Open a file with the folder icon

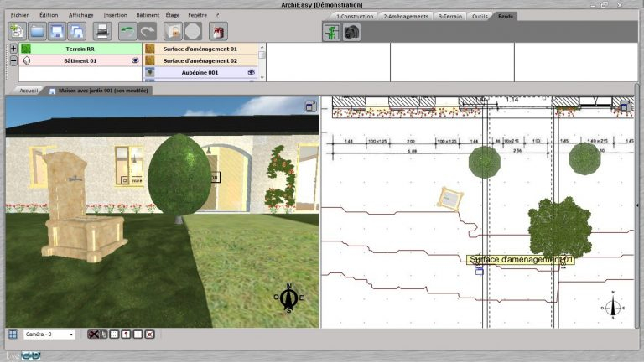pos(38,31)
